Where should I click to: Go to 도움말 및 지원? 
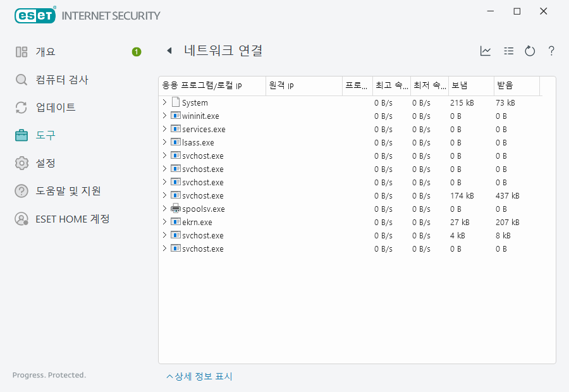click(68, 191)
